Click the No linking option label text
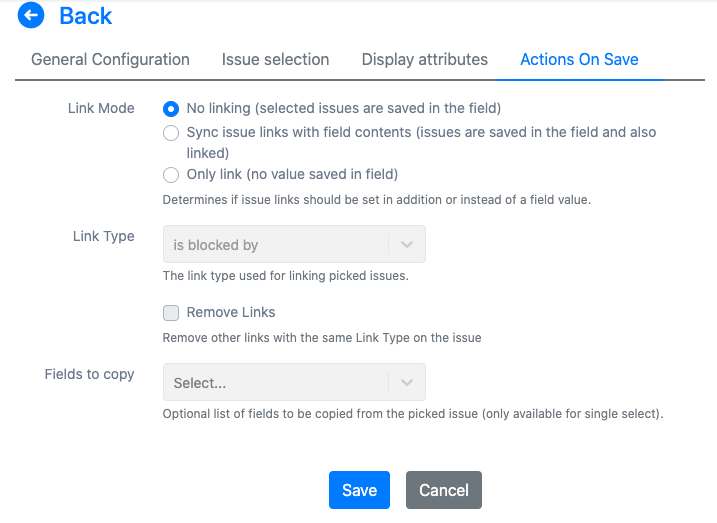Viewport: 717px width, 523px height. click(344, 108)
